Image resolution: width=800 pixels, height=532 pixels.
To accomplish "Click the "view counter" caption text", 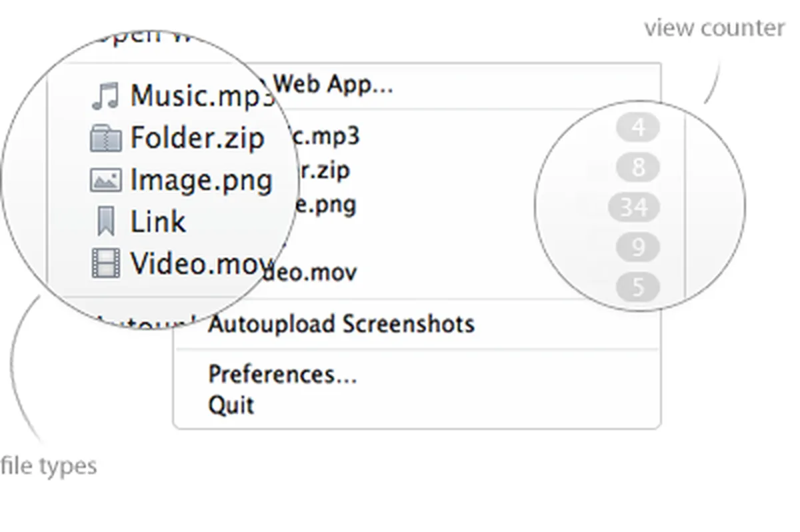I will pyautogui.click(x=714, y=29).
